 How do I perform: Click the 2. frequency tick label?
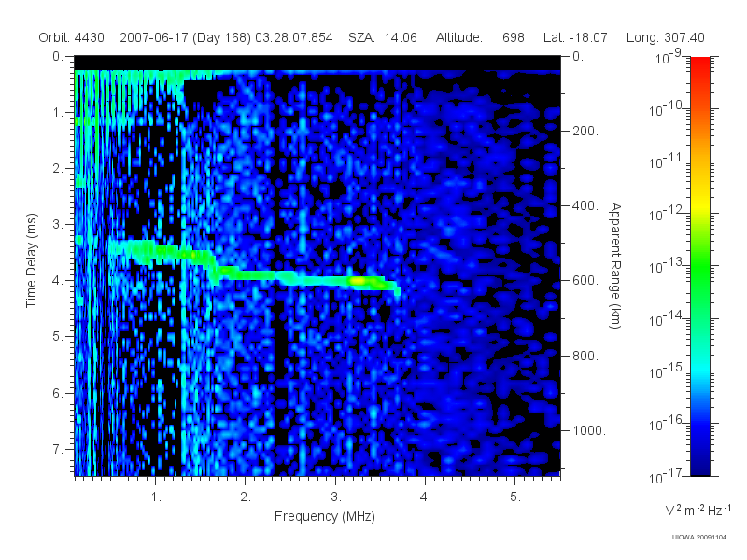click(246, 497)
